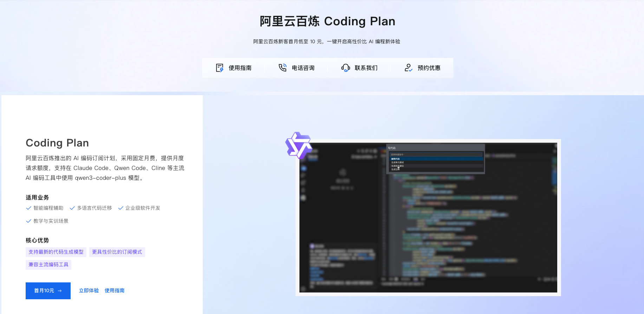Click the 电话咨询 phone icon

[282, 68]
